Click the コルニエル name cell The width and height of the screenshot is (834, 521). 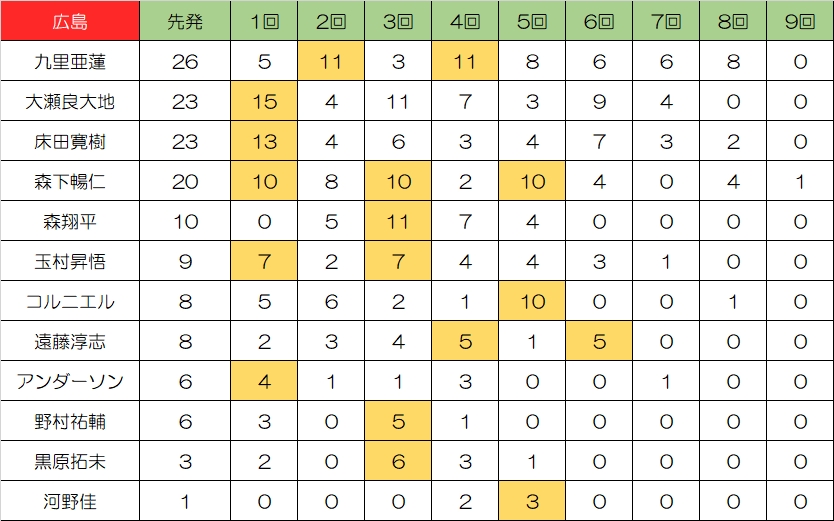point(70,301)
